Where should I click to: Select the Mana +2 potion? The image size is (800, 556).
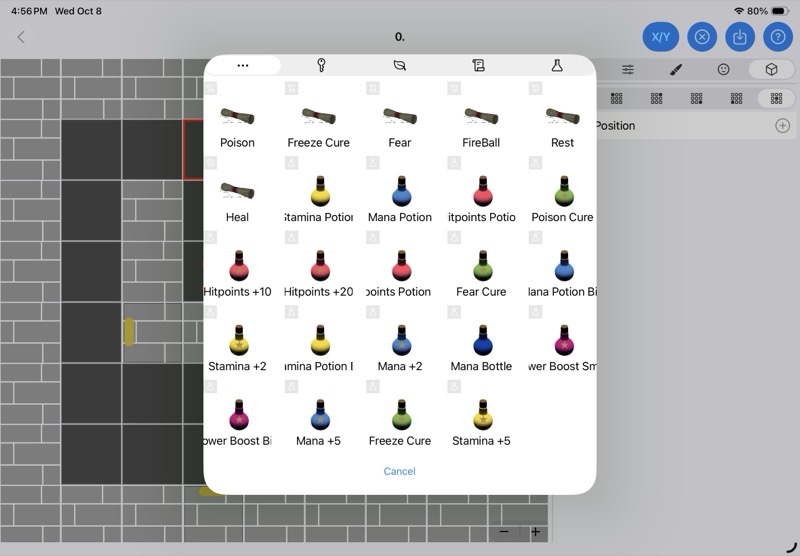click(400, 349)
